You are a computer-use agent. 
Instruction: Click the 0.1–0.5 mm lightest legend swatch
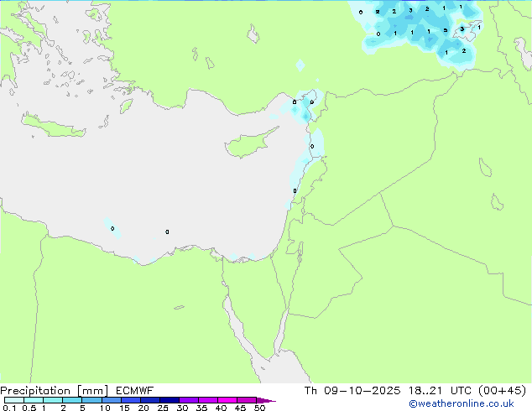click(14, 400)
